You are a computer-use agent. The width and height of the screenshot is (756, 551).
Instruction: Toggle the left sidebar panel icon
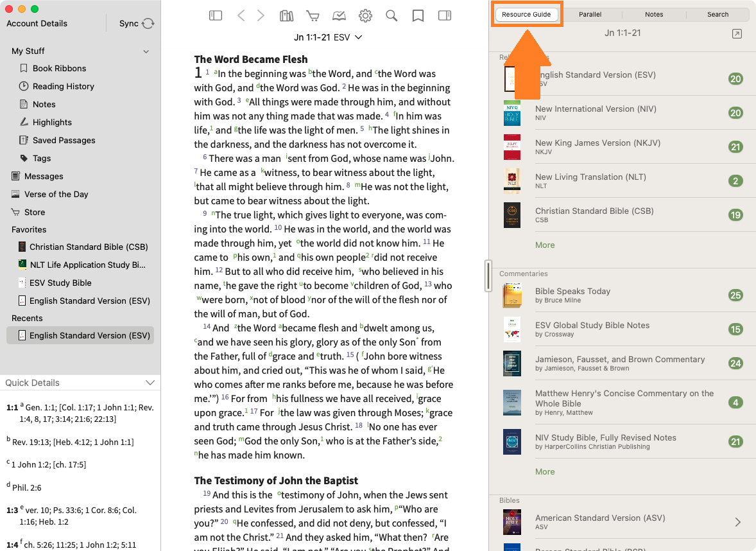tap(216, 15)
